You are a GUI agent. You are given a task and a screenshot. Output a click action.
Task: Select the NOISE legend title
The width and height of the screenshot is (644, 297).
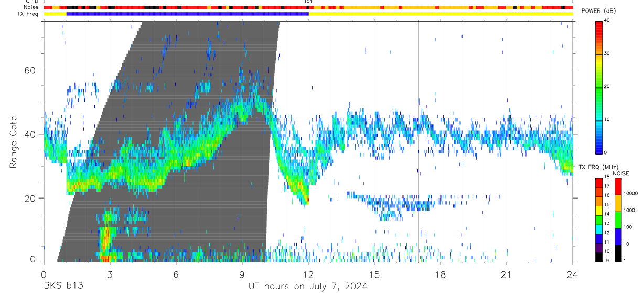621,173
